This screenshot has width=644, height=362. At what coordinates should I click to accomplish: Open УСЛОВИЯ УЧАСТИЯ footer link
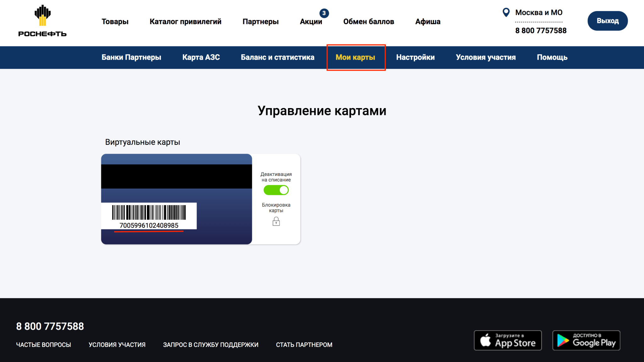117,345
